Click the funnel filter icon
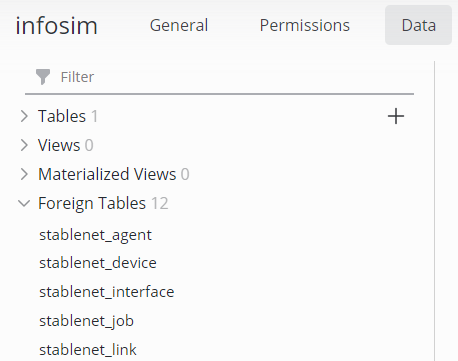Screen dimensions: 458x361 point(43,77)
